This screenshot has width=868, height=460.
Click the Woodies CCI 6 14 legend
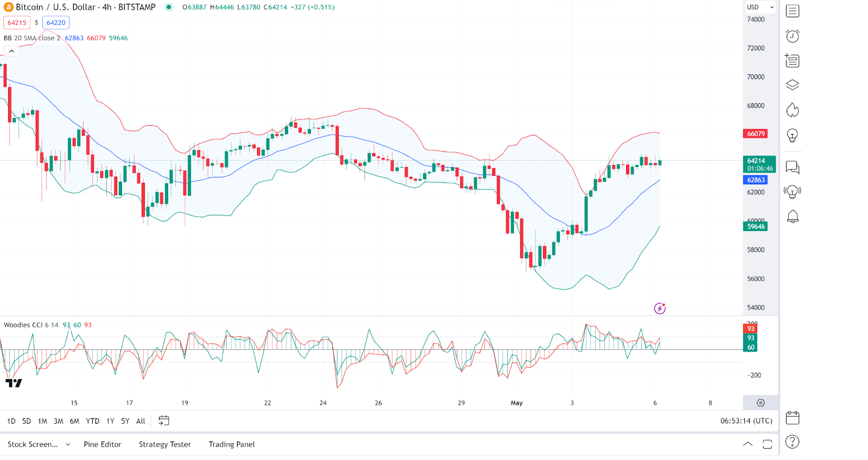pos(31,325)
